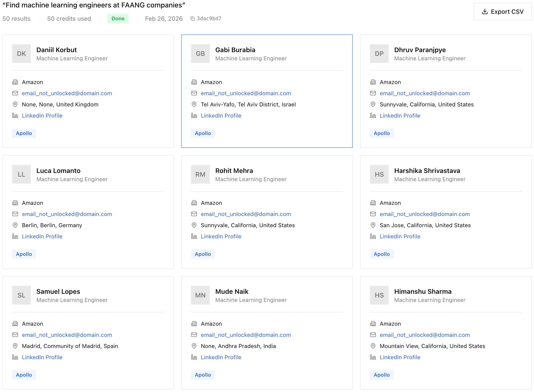Click the copy icon next to run ID 3dac9bd7
The width and height of the screenshot is (534, 392).
coord(193,18)
